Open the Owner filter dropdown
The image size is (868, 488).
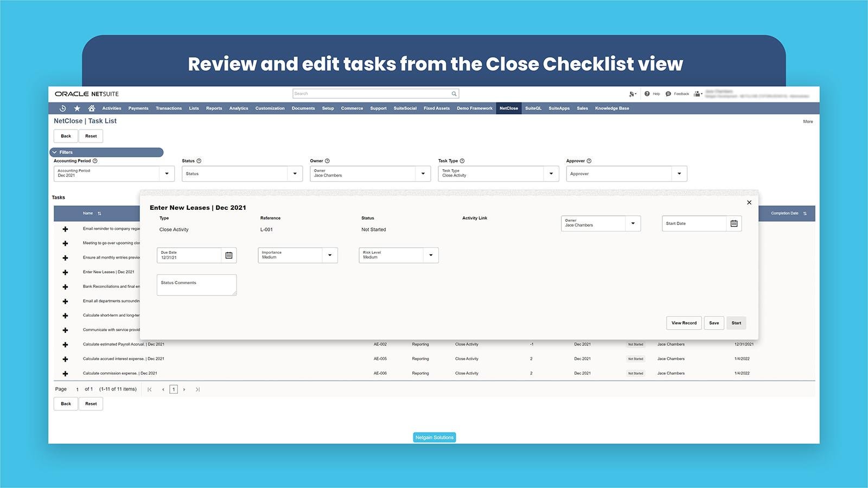(x=423, y=174)
